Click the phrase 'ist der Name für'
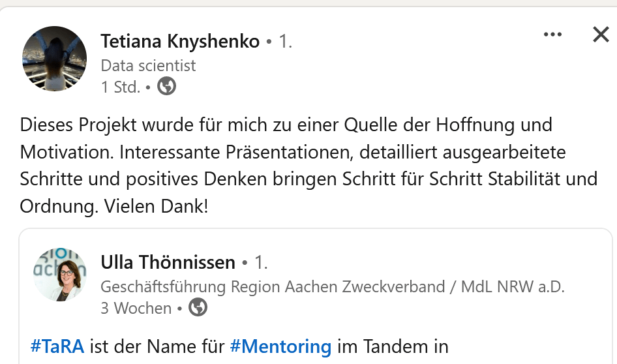Viewport: 617px width, 364px height. coord(157,346)
